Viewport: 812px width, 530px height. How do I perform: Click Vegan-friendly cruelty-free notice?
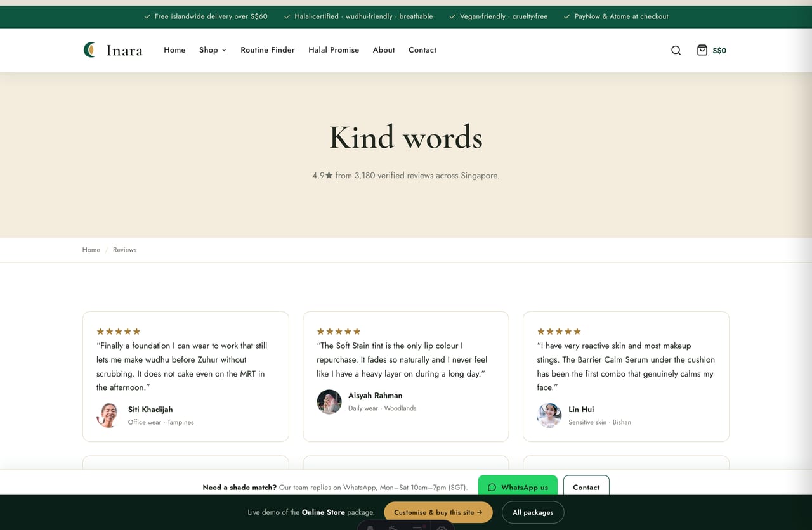[499, 16]
